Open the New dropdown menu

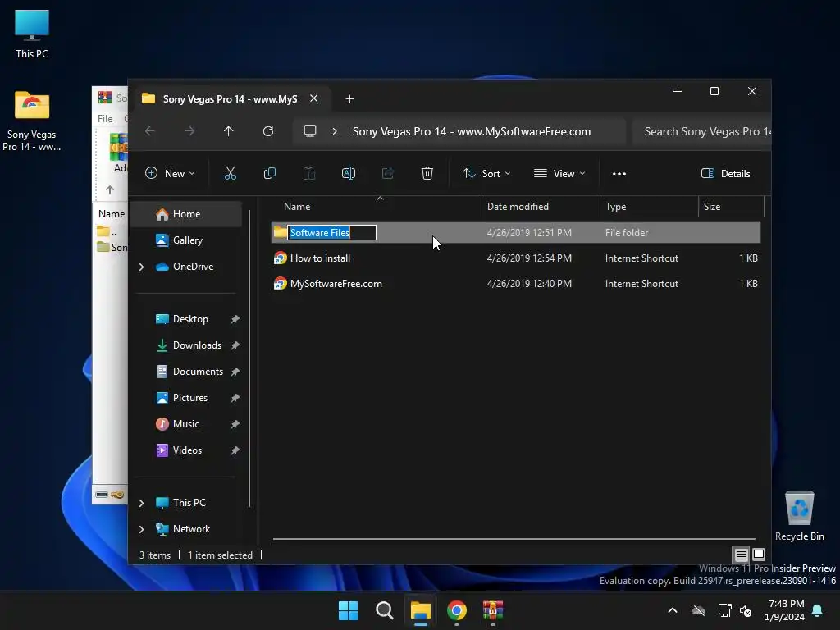point(171,173)
